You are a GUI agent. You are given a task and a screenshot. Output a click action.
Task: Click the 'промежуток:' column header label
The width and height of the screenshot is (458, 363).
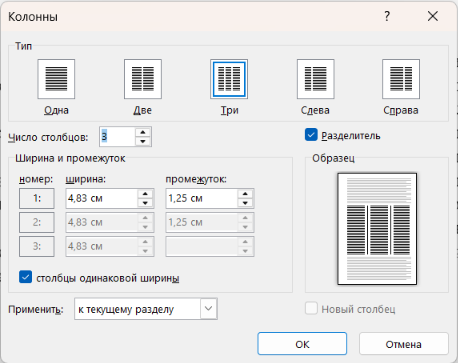196,179
